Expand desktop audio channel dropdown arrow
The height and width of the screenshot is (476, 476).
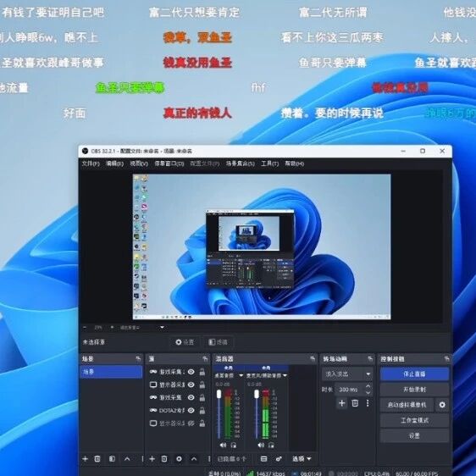point(241,376)
